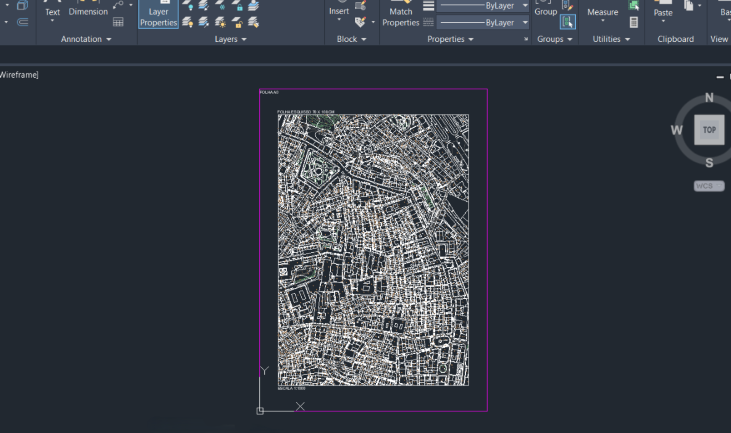Click the Insert block tool

pyautogui.click(x=339, y=10)
